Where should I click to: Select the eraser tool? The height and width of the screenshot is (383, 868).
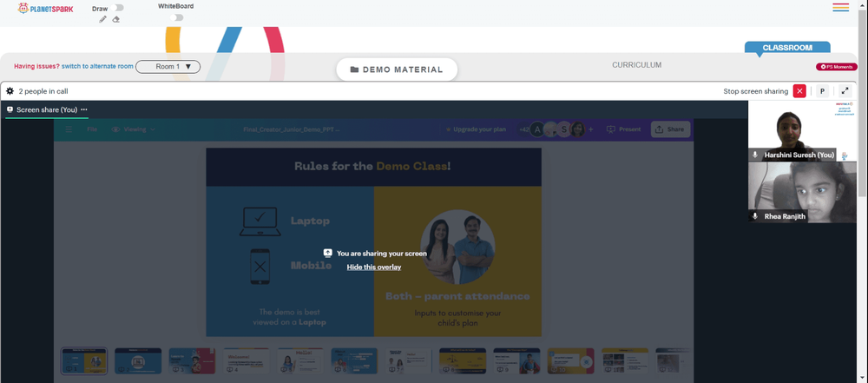point(116,19)
